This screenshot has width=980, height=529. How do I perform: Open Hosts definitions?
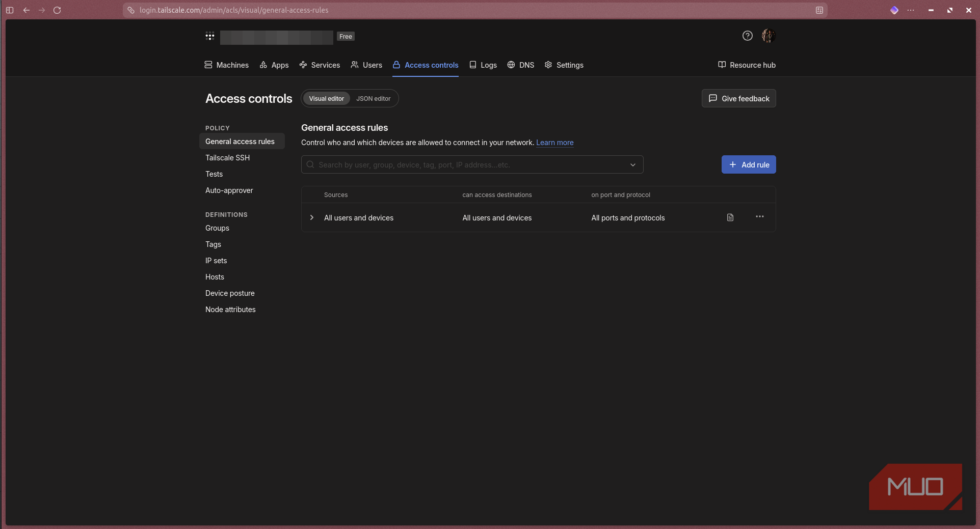coord(215,277)
